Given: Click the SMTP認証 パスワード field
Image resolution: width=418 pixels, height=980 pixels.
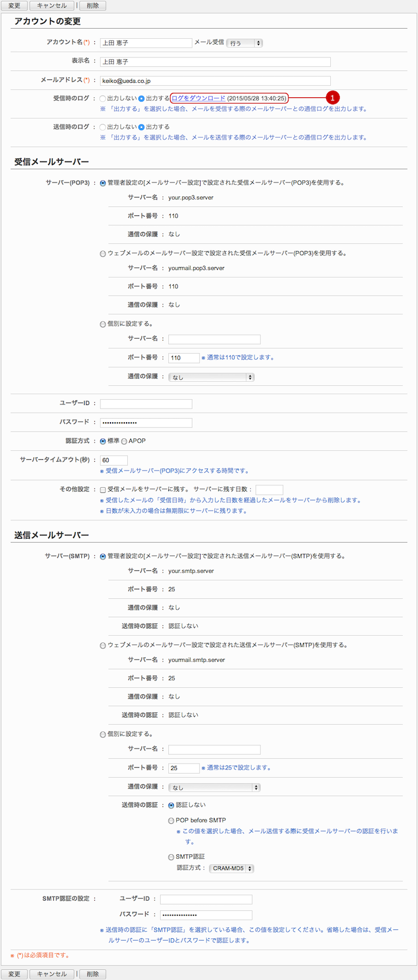Looking at the screenshot, I should coord(206,915).
